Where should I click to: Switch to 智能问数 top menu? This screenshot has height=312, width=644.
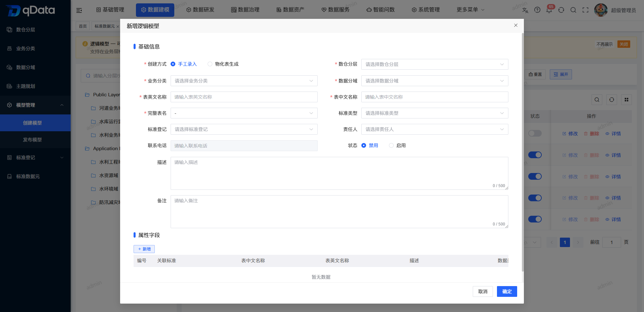tap(381, 10)
